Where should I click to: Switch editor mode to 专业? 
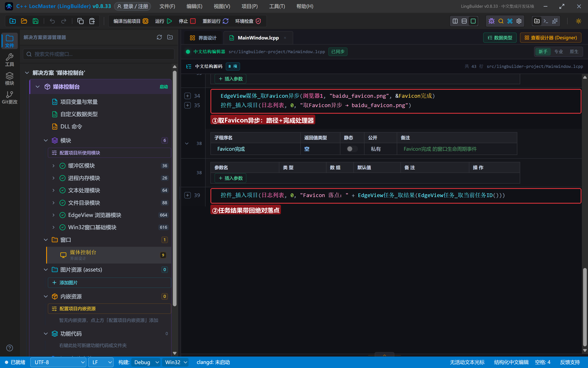[x=559, y=52]
